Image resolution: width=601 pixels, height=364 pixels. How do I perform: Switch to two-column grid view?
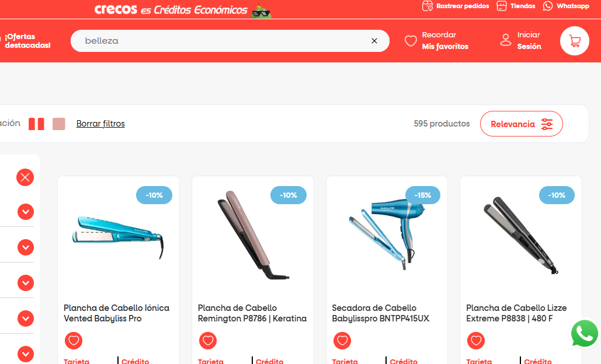tap(36, 124)
